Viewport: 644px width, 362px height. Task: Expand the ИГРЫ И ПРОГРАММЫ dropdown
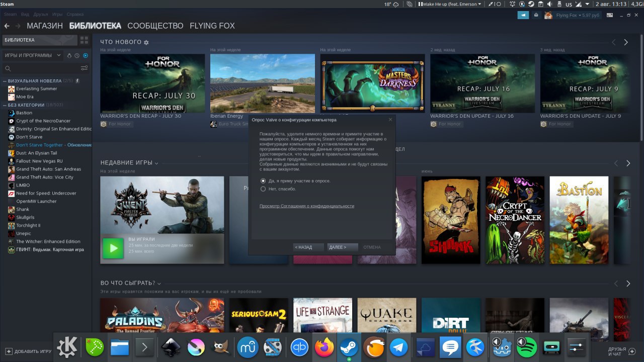click(33, 55)
